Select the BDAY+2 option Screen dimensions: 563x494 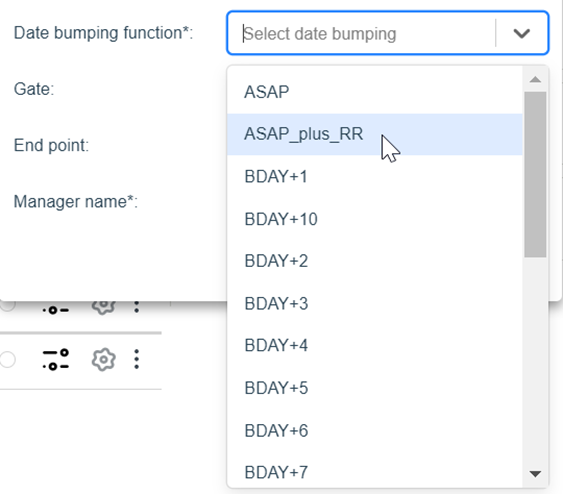click(x=375, y=261)
